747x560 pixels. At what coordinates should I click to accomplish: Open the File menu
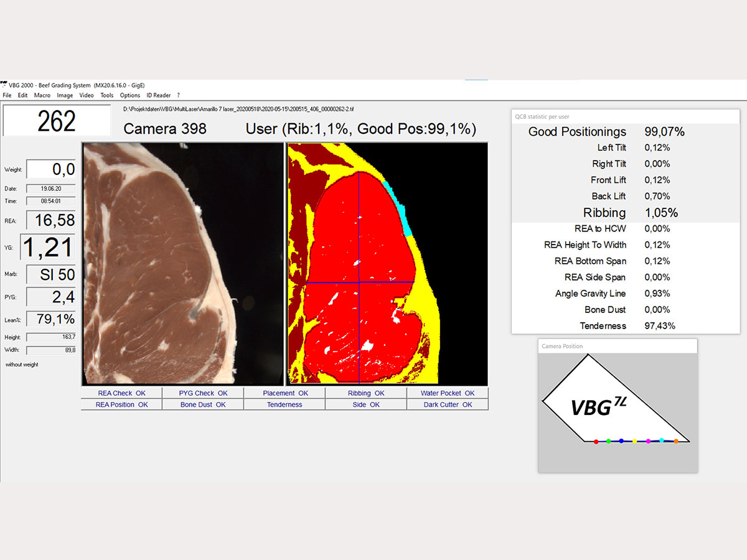pyautogui.click(x=7, y=95)
